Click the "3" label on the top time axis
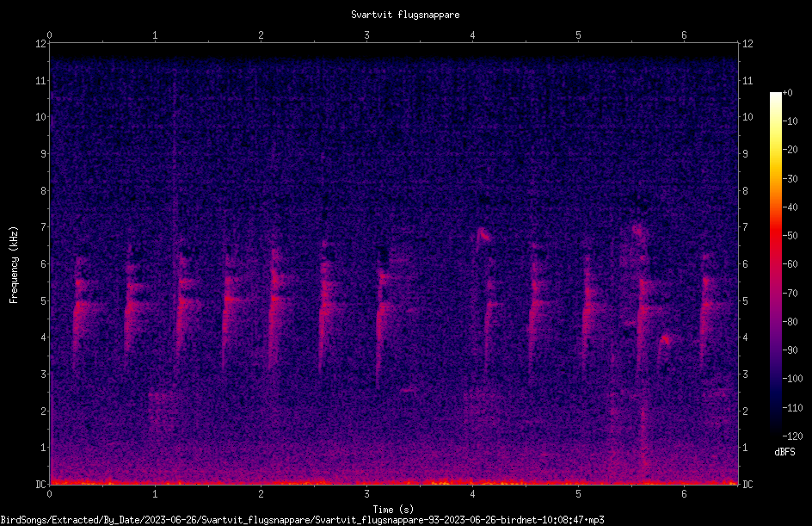812x526 pixels. pos(366,35)
